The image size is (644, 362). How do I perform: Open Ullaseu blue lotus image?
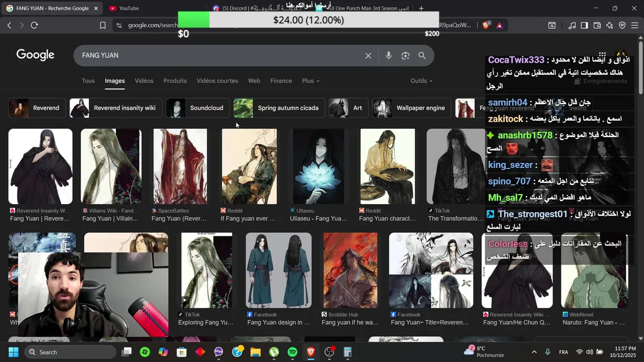pos(318,166)
